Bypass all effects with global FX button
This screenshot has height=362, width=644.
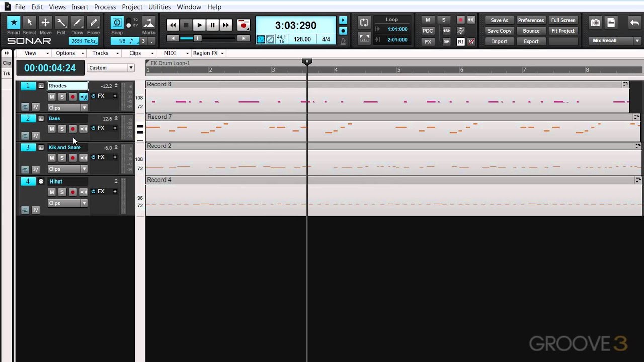pyautogui.click(x=428, y=42)
